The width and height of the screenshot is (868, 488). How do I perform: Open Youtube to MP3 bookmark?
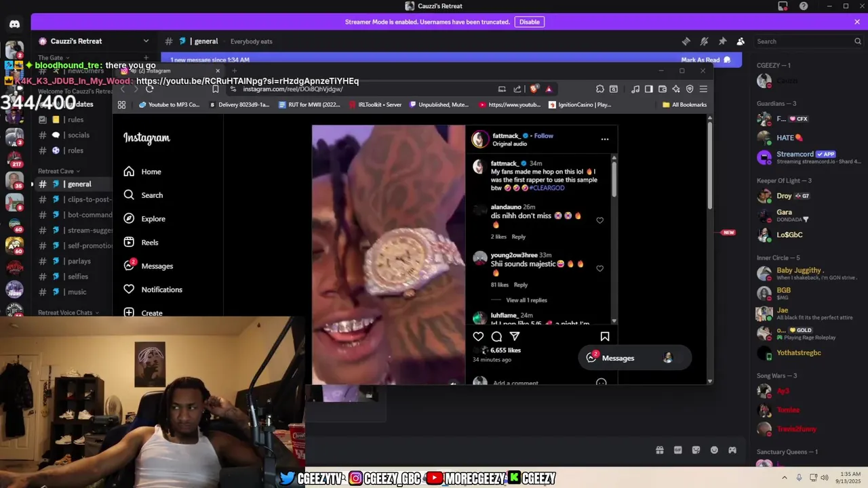click(x=170, y=104)
